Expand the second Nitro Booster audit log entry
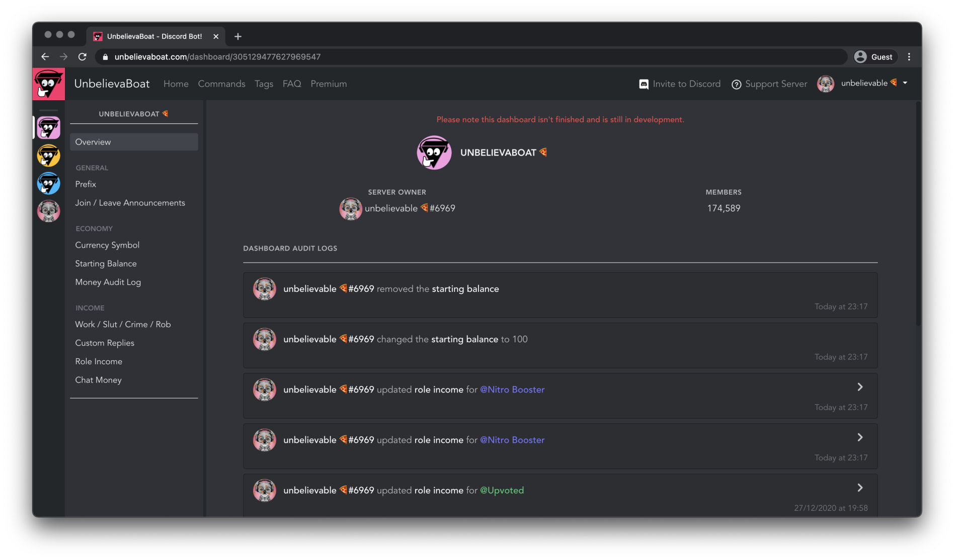 [860, 437]
